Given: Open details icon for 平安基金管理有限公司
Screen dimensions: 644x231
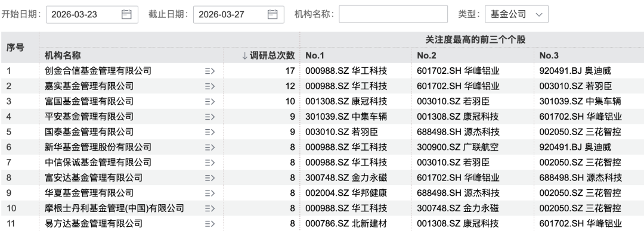Looking at the screenshot, I should tap(210, 117).
